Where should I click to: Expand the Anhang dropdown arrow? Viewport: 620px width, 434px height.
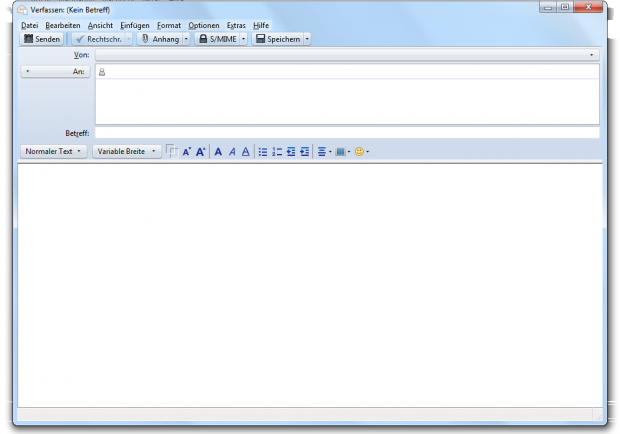[186, 39]
